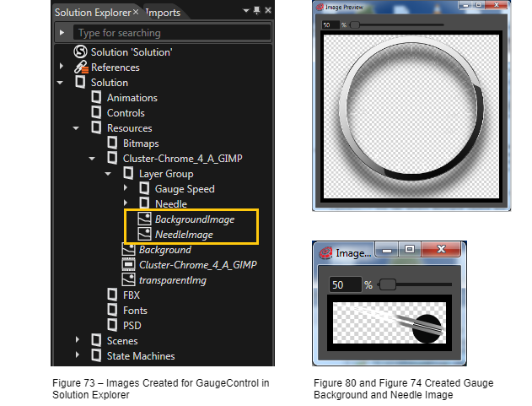
Task: Switch to the Imports tab
Action: click(x=164, y=13)
